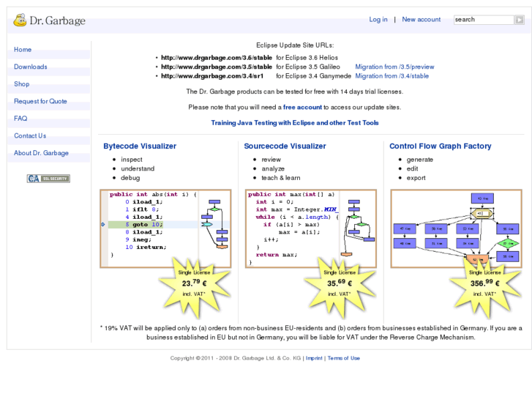532x399 pixels.
Task: Open Training Java Testing with Eclipse link
Action: click(295, 123)
